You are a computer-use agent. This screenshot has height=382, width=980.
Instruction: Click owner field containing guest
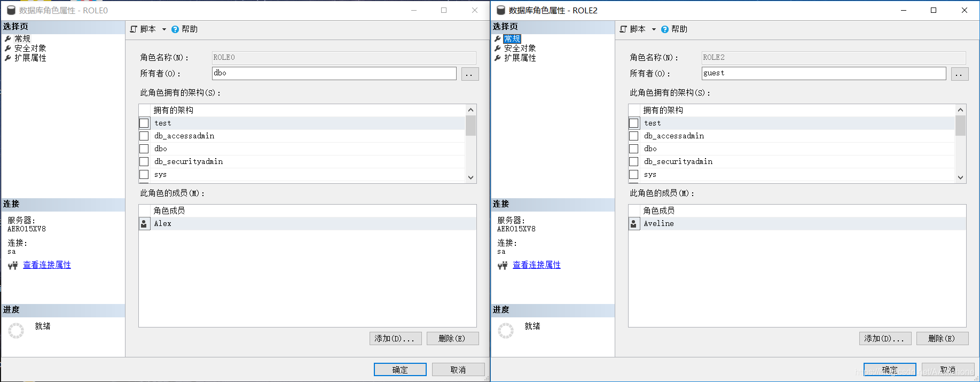824,74
